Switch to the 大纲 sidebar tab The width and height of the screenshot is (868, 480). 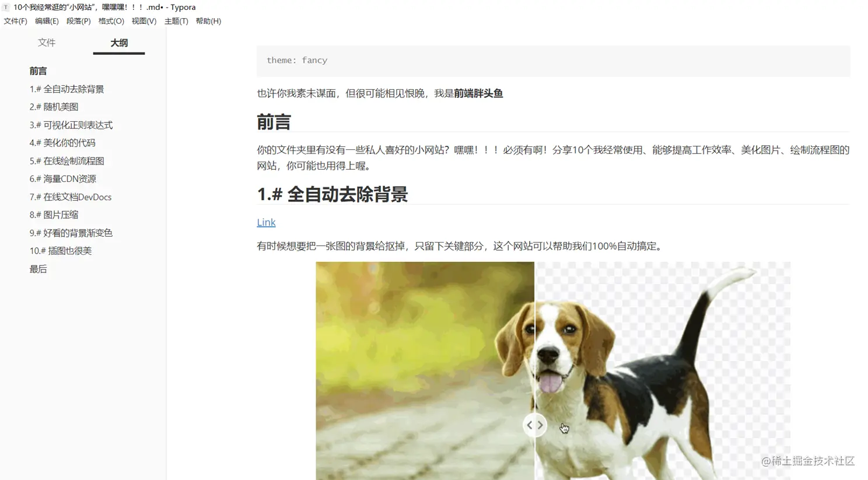click(x=119, y=43)
